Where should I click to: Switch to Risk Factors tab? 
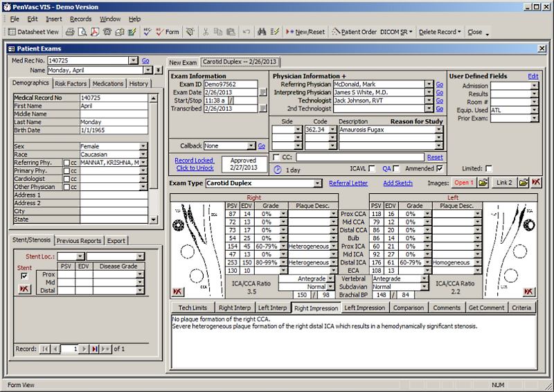pyautogui.click(x=71, y=83)
